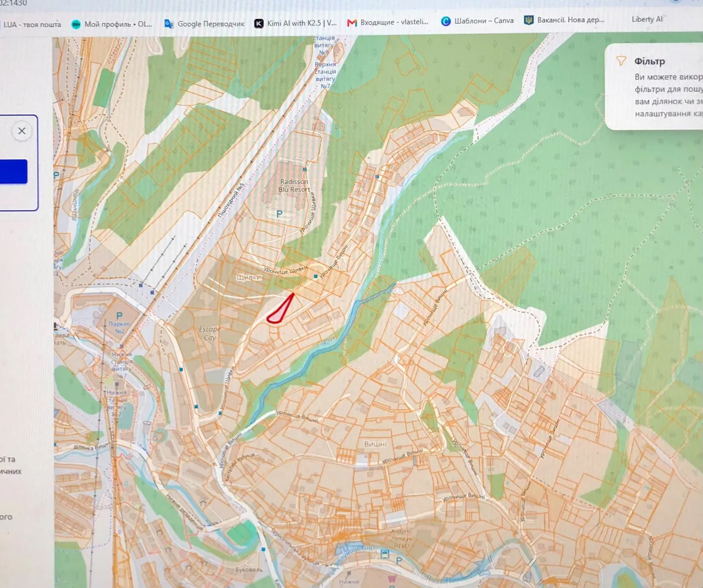Screen dimensions: 703x588
Task: Click the Google Translate favicon icon
Action: (169, 24)
